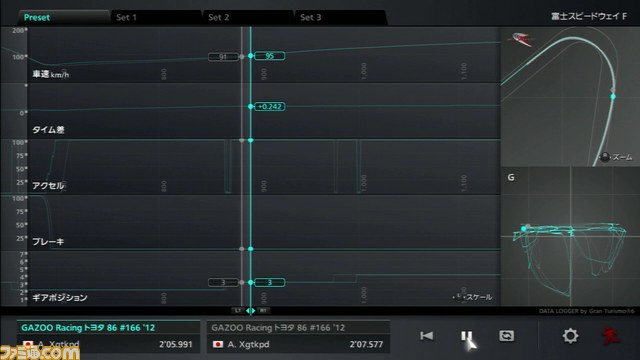
Task: Click the +0.242 time difference label
Action: click(270, 107)
